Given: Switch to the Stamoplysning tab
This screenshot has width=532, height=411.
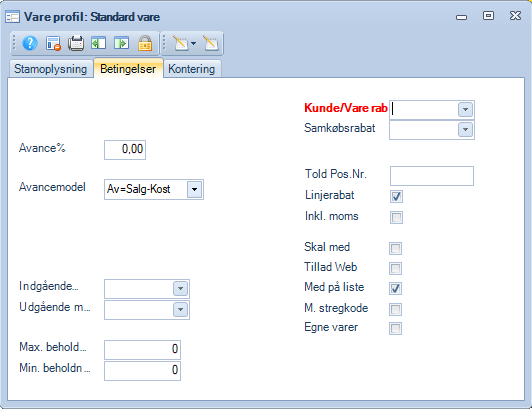Looking at the screenshot, I should (51, 69).
